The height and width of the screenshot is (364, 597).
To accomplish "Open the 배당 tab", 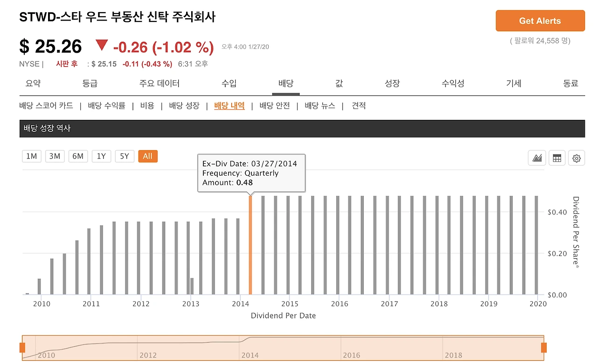I will 286,83.
